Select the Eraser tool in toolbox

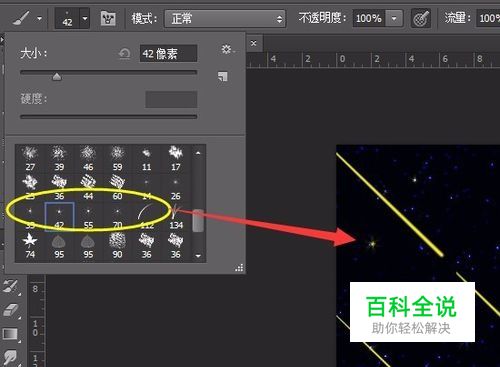click(11, 310)
